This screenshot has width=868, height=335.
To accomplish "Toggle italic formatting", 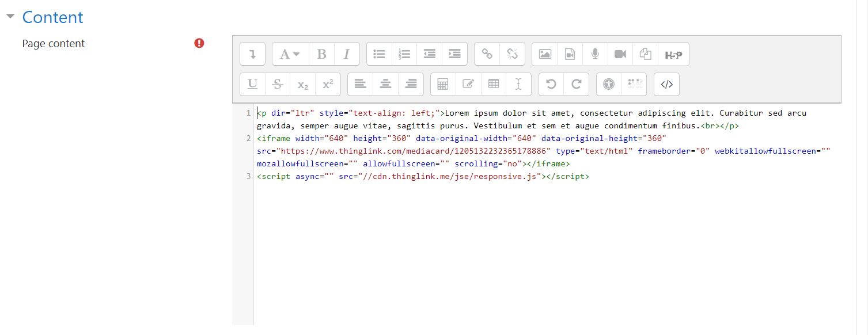I will click(x=347, y=54).
